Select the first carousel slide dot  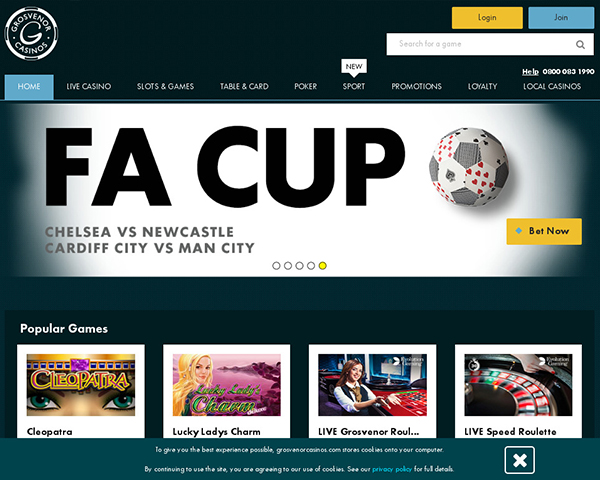[276, 266]
